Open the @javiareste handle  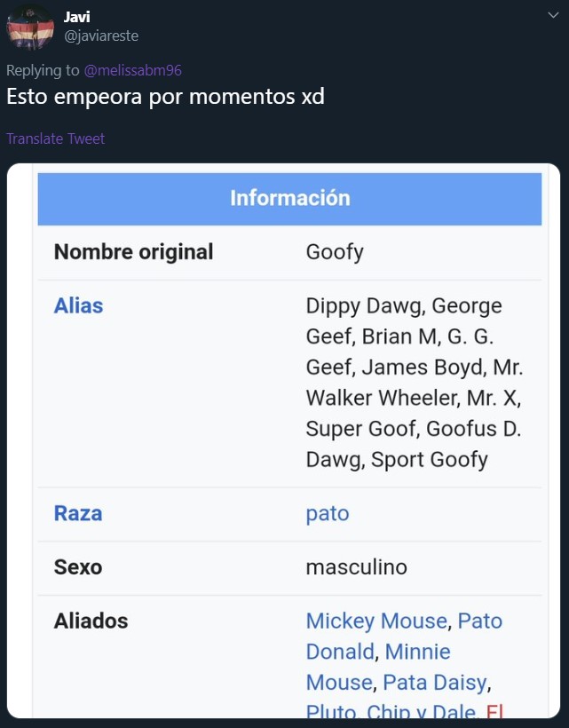tap(101, 36)
